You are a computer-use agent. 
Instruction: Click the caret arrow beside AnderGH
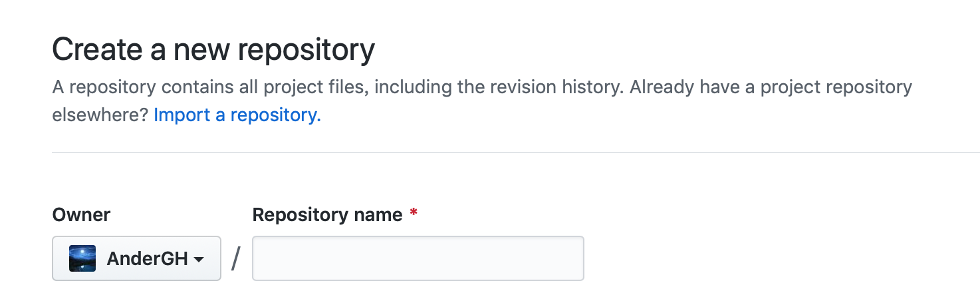pyautogui.click(x=198, y=260)
